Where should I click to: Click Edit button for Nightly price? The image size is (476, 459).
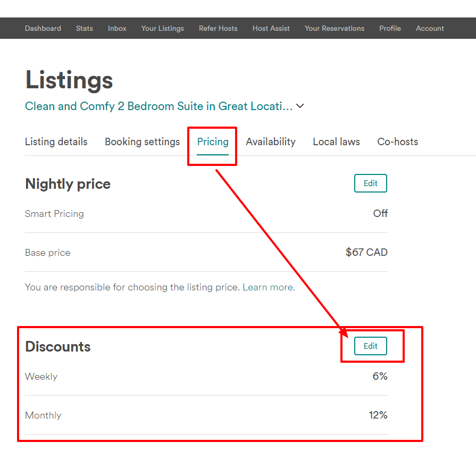(370, 183)
